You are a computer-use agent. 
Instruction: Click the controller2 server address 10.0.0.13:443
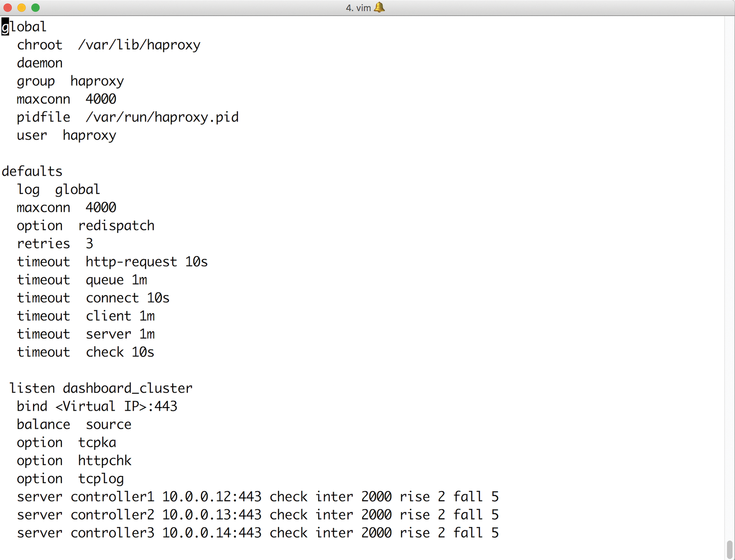(212, 515)
